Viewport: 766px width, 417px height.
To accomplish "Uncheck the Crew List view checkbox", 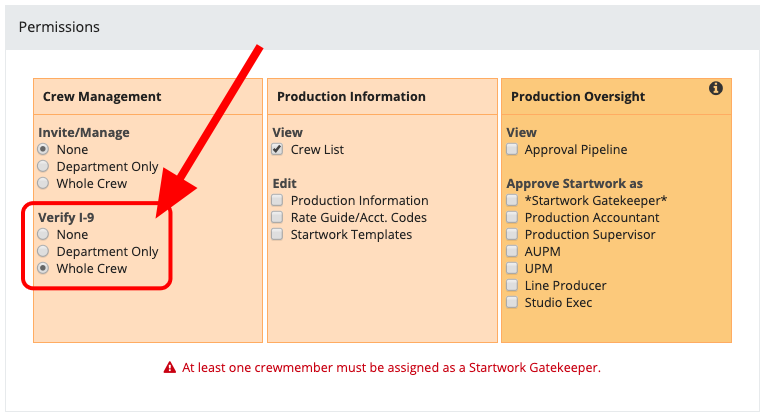I will [x=277, y=149].
